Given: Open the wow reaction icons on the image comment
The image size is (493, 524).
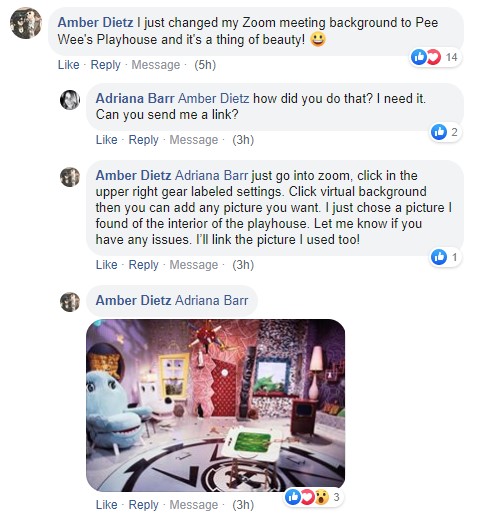Looking at the screenshot, I should coord(313,497).
